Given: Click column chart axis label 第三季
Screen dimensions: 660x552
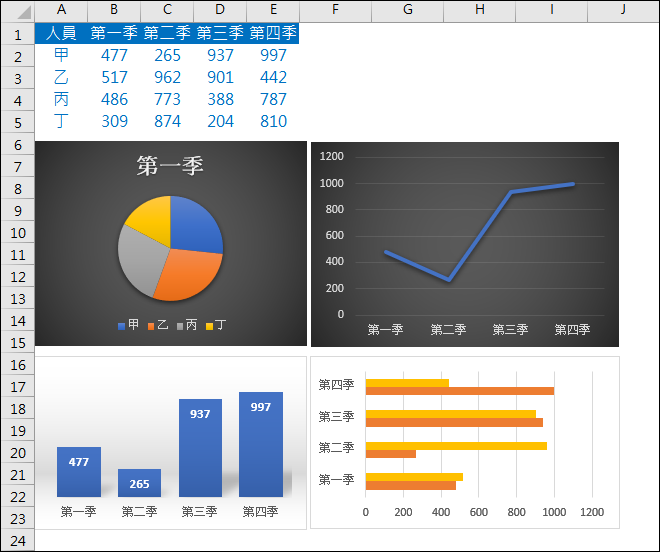Looking at the screenshot, I should (200, 512).
